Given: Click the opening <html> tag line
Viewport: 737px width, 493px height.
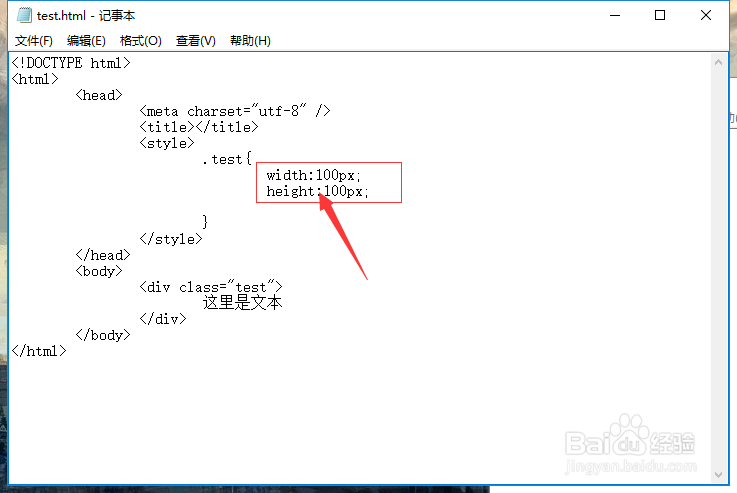Looking at the screenshot, I should 35,79.
